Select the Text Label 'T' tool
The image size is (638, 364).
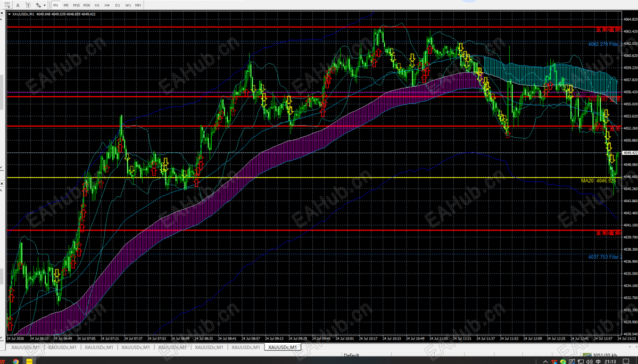tap(28, 5)
